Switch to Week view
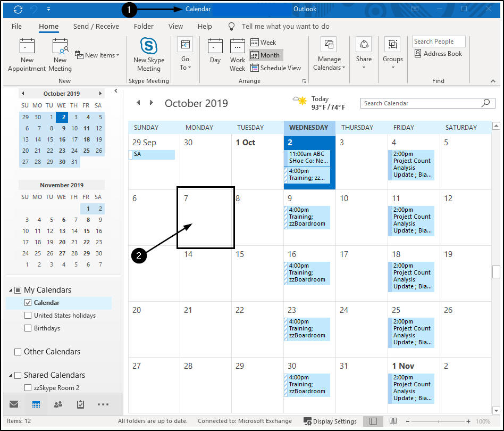The width and height of the screenshot is (504, 431). tap(263, 42)
